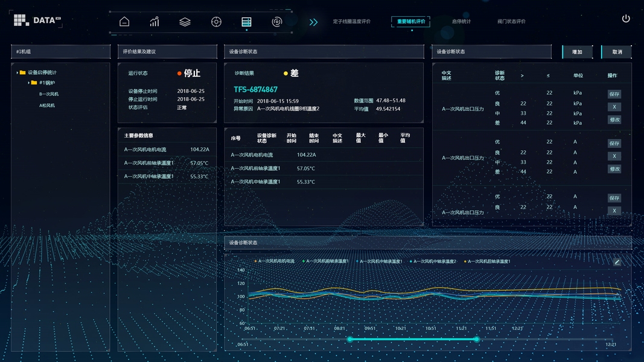The image size is (644, 362).
Task: Click the power logout icon
Action: 625,19
